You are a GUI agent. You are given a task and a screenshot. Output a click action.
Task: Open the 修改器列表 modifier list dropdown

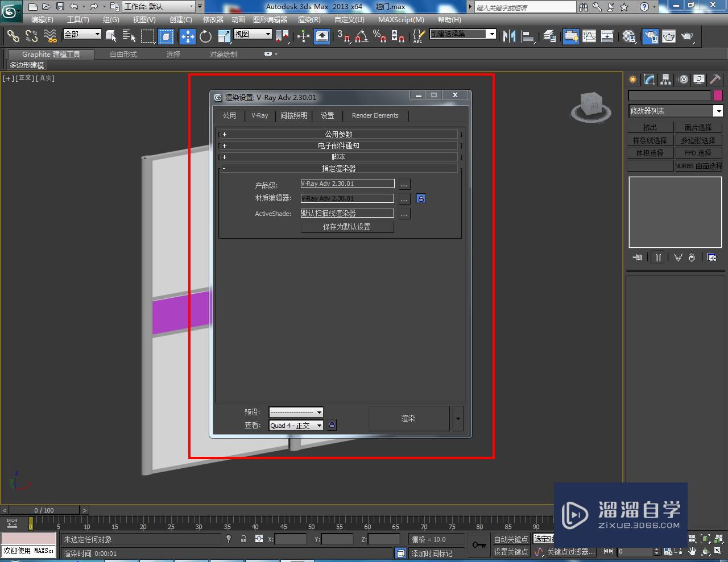coord(675,111)
